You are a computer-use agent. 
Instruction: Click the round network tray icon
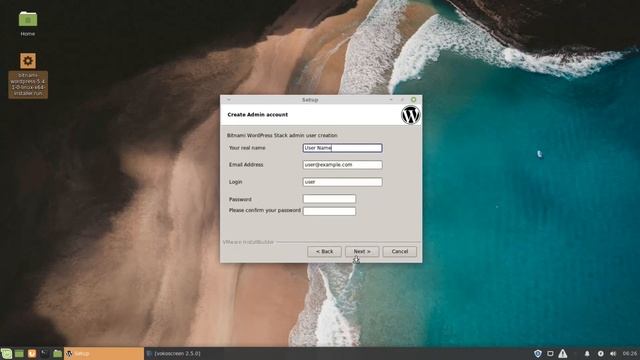pos(600,353)
